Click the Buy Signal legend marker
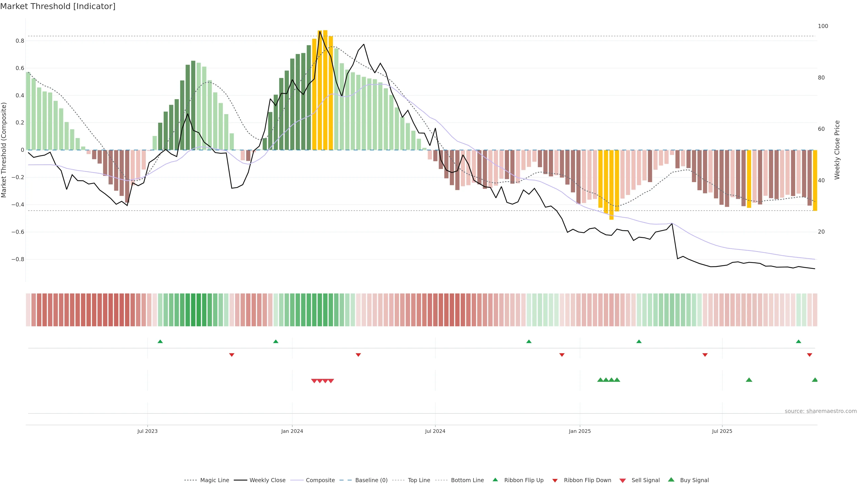Screen dimensions: 868x488 [x=671, y=480]
